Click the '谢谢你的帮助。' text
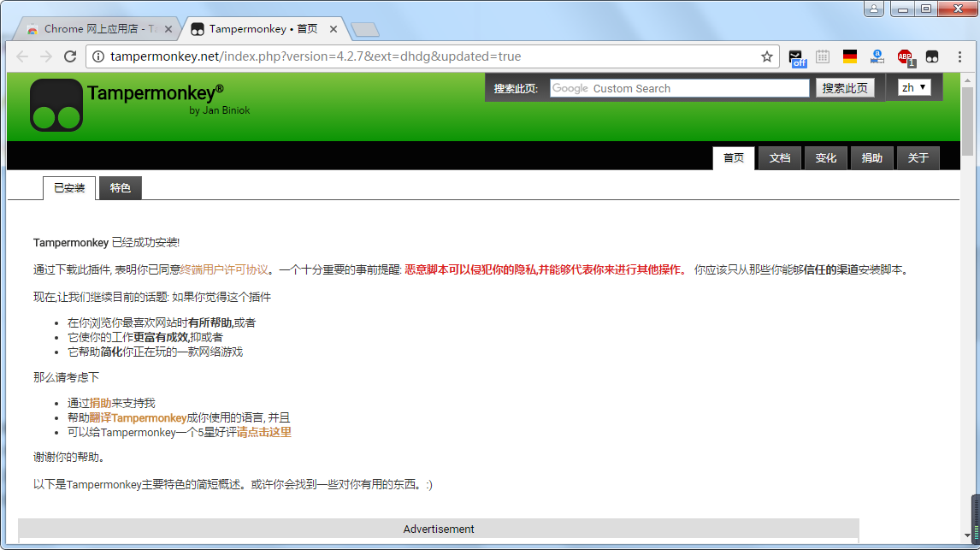 point(69,458)
